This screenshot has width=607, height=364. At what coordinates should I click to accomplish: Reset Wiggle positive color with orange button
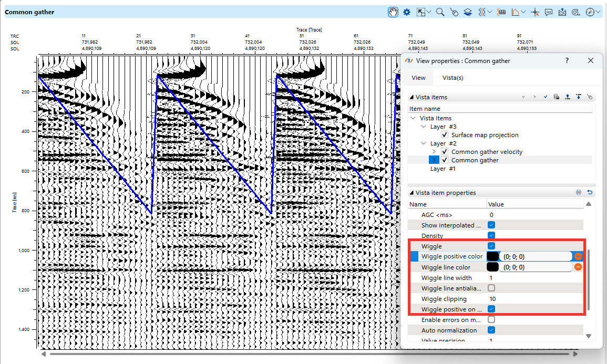click(x=578, y=256)
